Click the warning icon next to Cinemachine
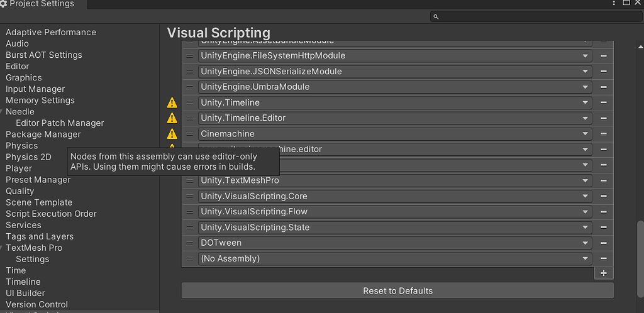 click(172, 134)
